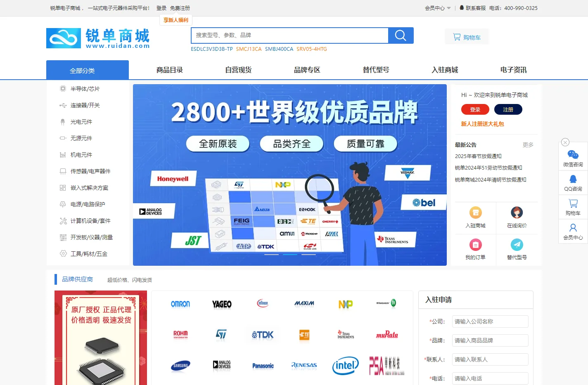Screen dimensions: 588x385
Task: Open the 半导体/芯片 category
Action: (85, 89)
